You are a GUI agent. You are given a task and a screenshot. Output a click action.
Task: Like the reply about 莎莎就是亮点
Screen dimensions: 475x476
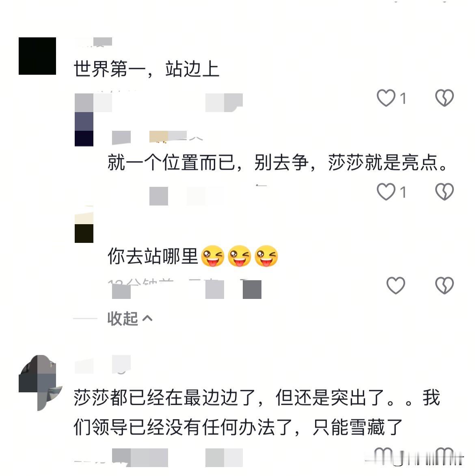386,192
